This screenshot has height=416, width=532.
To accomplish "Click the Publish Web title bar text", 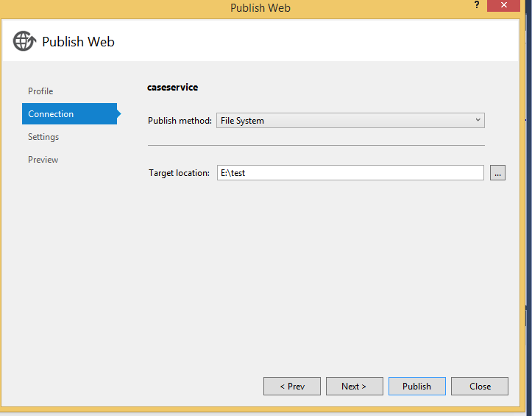I will click(260, 8).
